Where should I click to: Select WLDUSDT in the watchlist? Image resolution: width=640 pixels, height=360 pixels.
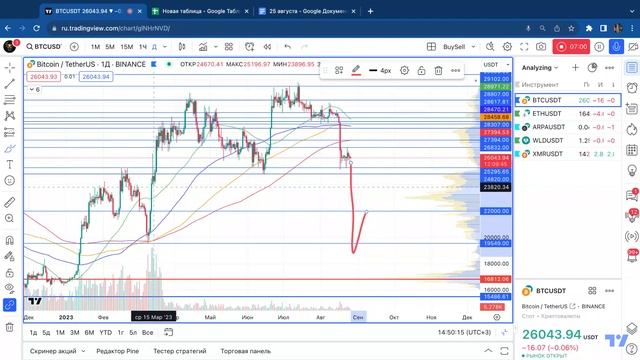click(567, 140)
